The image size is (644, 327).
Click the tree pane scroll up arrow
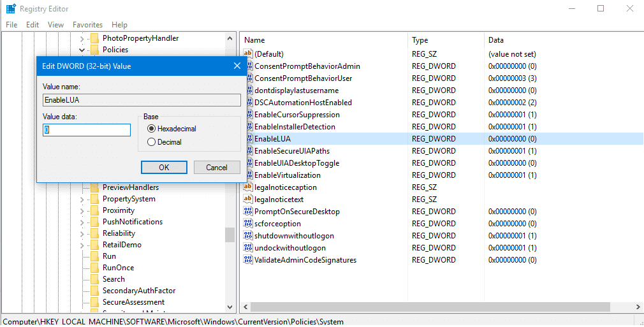point(230,38)
